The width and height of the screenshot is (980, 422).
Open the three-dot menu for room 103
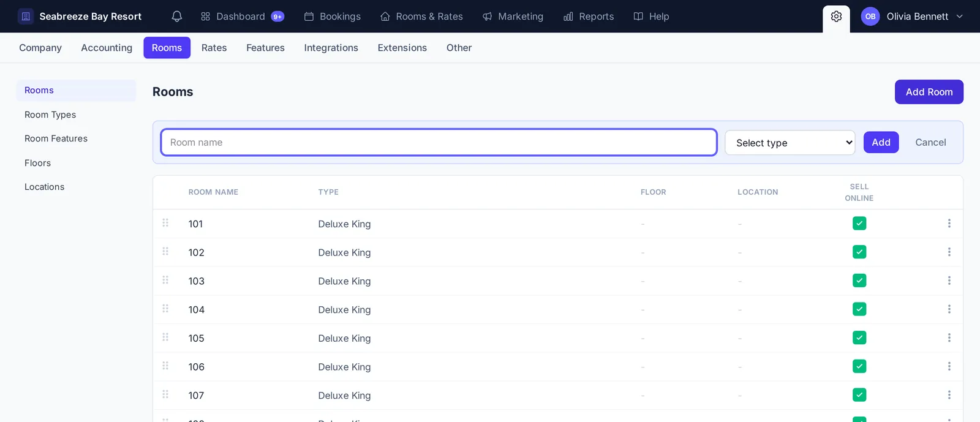pos(949,281)
